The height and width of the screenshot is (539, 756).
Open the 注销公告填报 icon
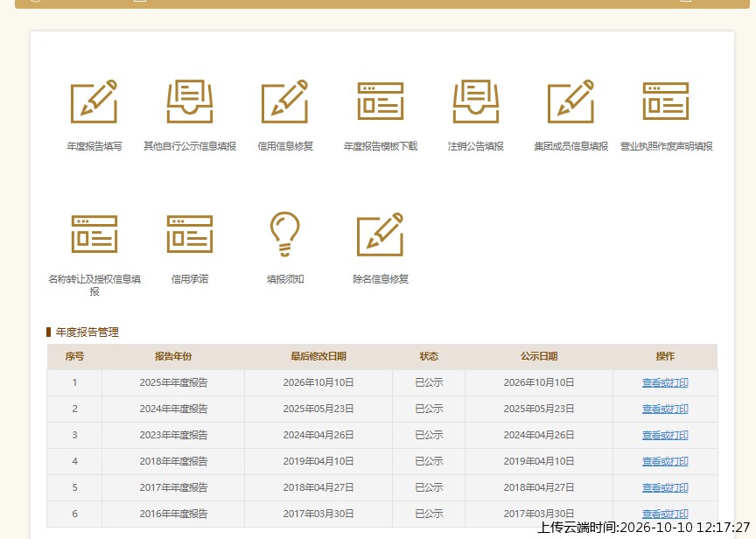coord(475,101)
